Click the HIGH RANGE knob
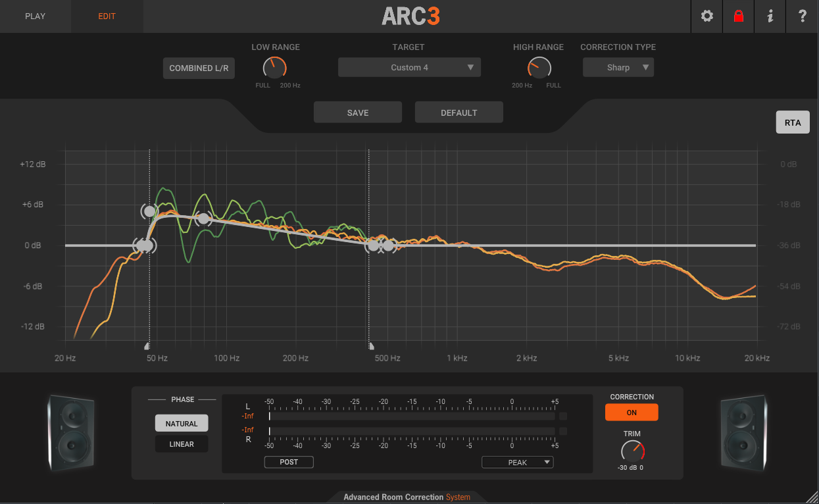The width and height of the screenshot is (819, 504). [x=539, y=68]
